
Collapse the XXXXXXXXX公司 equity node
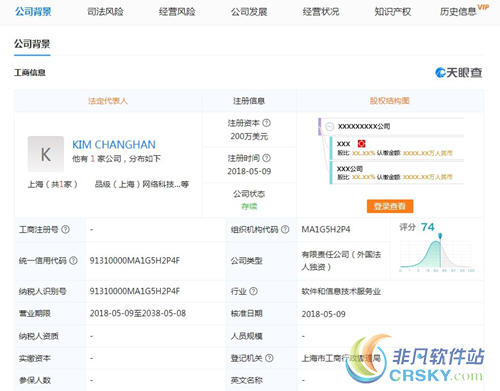tap(330, 127)
